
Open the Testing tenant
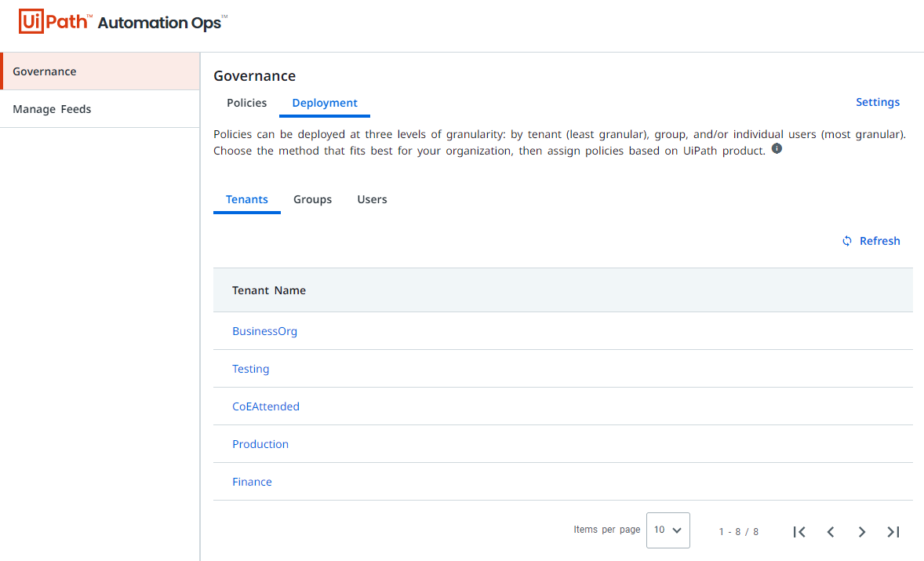tap(250, 369)
